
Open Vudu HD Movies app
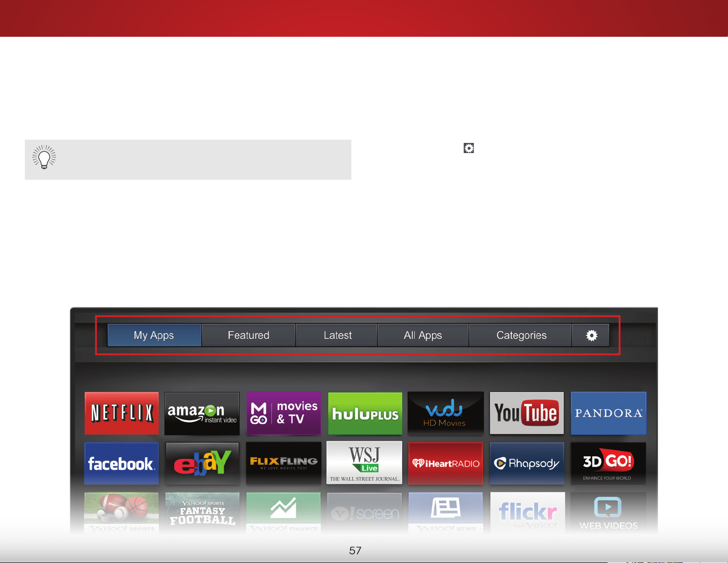[446, 413]
